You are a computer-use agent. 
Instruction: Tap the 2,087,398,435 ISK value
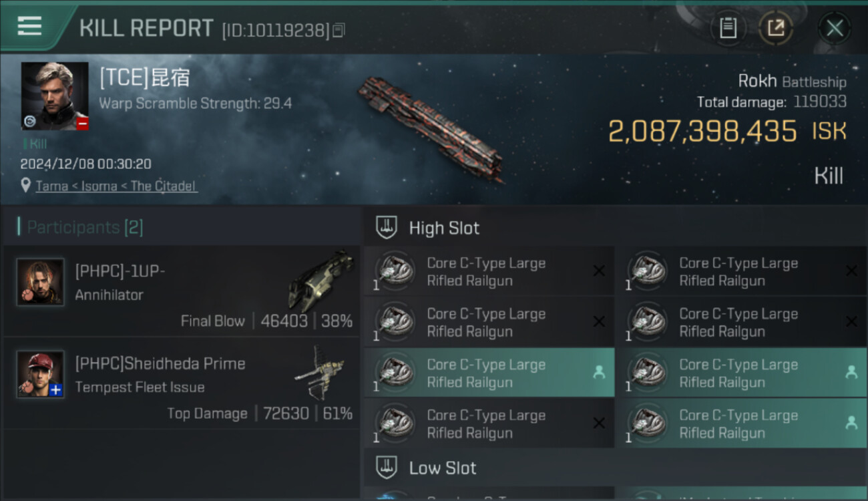(702, 132)
